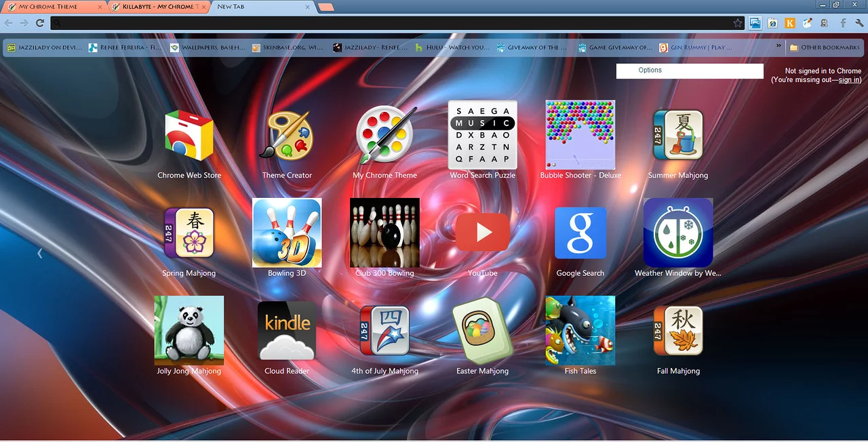Screen dimensions: 868x442
Task: Open the Fish Tales game
Action: pos(580,331)
